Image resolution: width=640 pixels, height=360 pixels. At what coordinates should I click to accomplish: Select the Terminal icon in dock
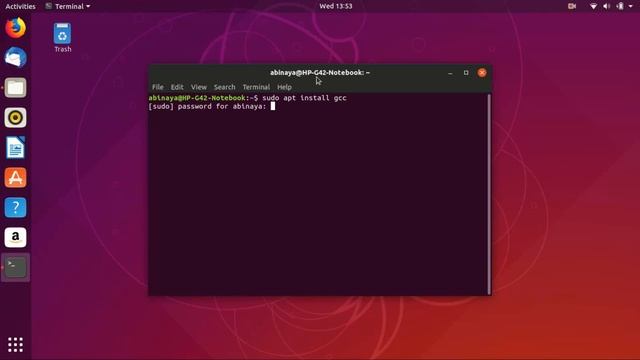(16, 267)
